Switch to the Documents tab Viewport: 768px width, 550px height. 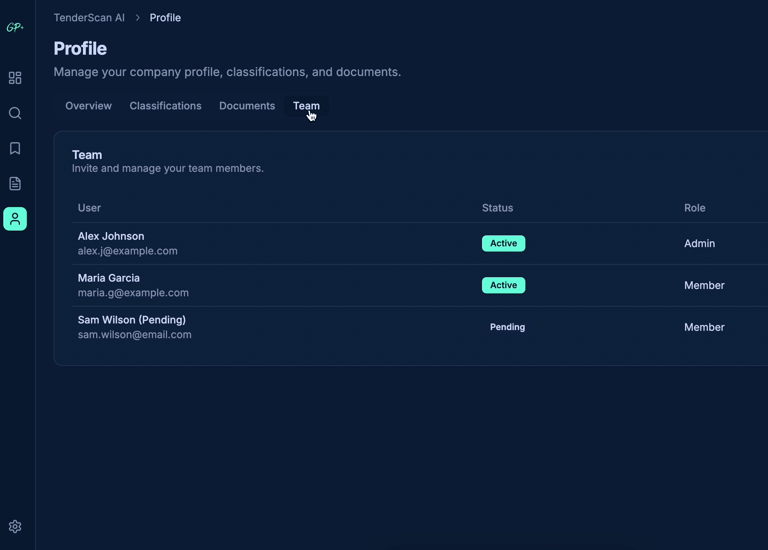point(247,106)
